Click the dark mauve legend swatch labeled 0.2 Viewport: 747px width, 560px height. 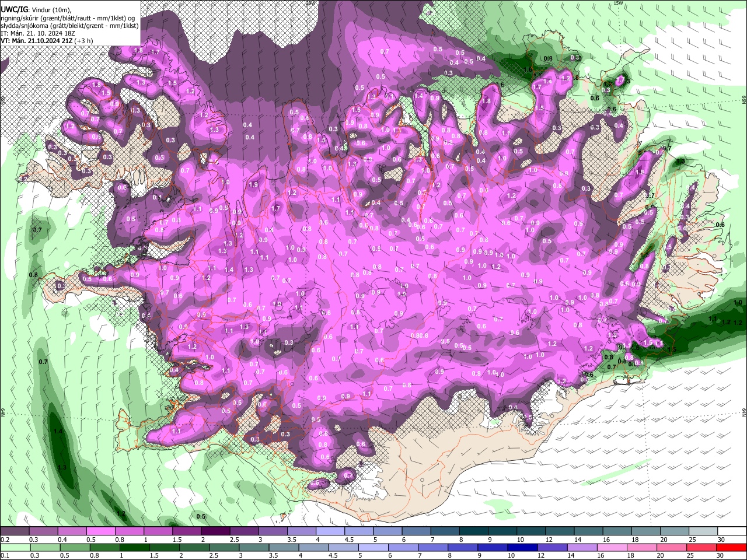point(15,531)
